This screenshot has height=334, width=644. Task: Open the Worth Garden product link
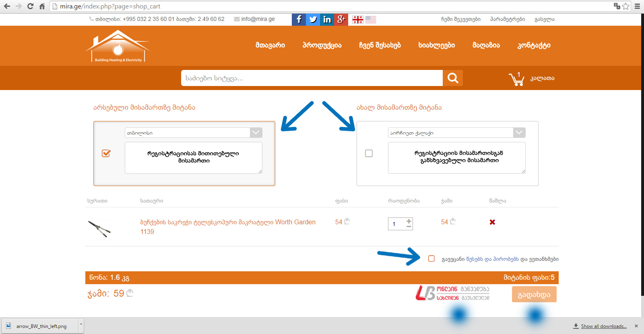pyautogui.click(x=227, y=227)
